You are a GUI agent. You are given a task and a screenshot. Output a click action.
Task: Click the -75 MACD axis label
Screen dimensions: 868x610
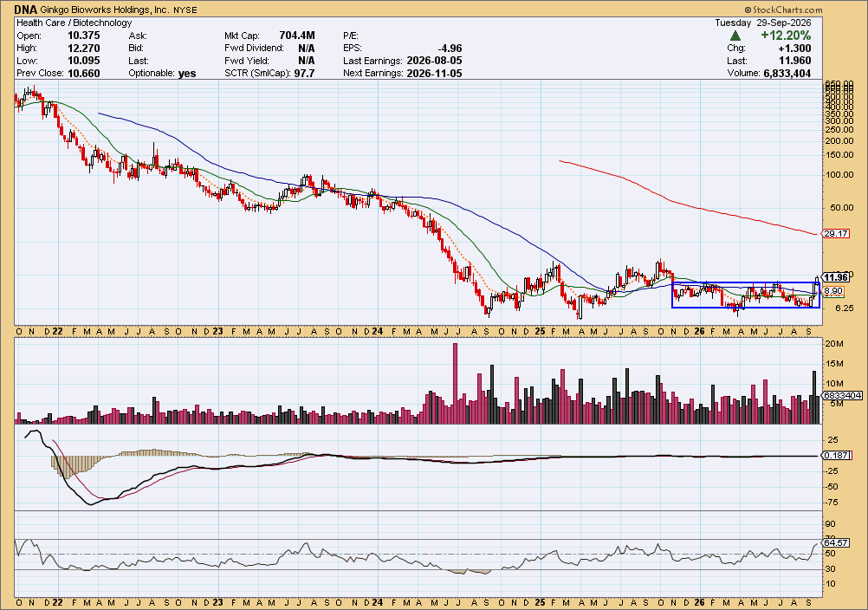[x=832, y=502]
